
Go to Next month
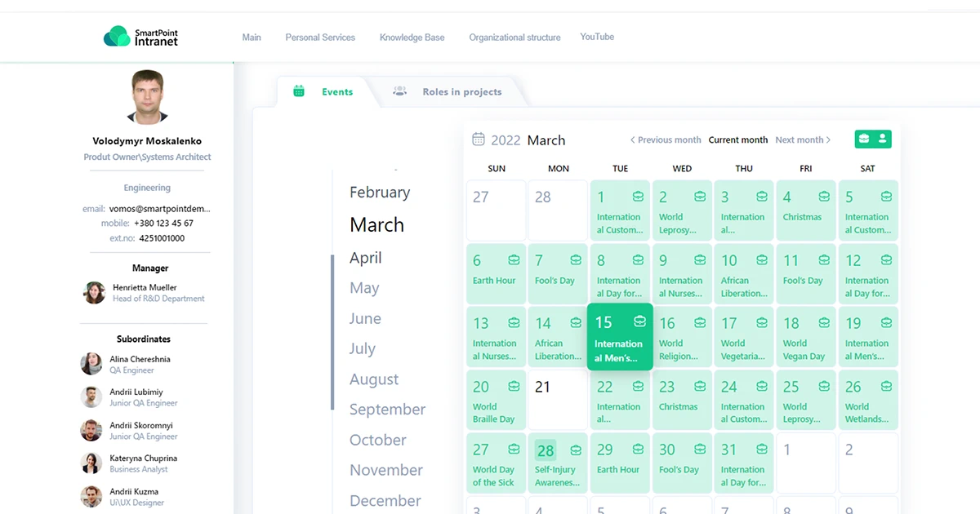coord(803,140)
